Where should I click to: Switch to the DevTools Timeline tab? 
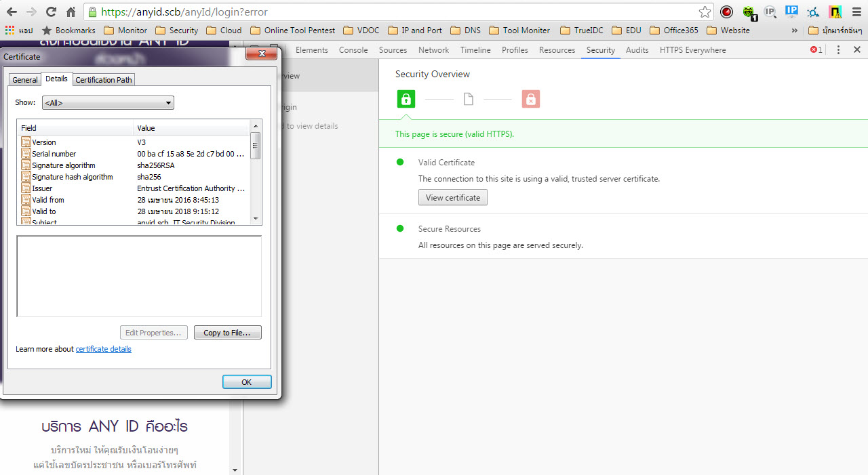coord(475,50)
